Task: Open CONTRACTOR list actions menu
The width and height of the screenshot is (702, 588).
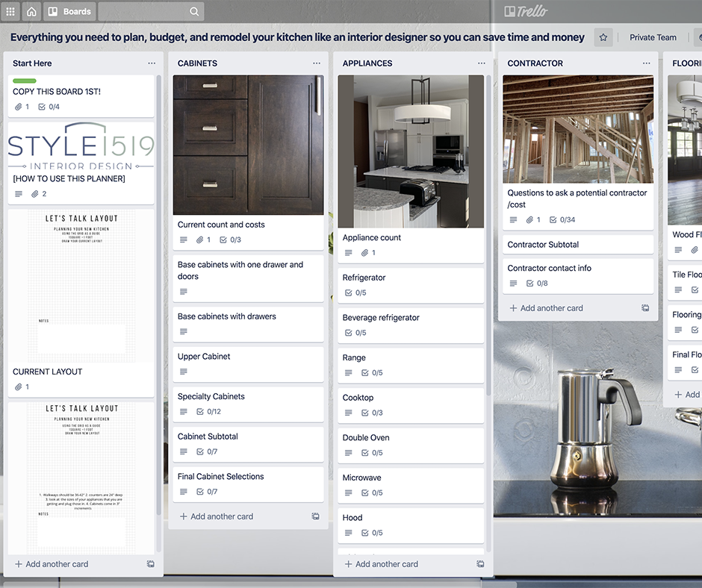Action: (646, 63)
